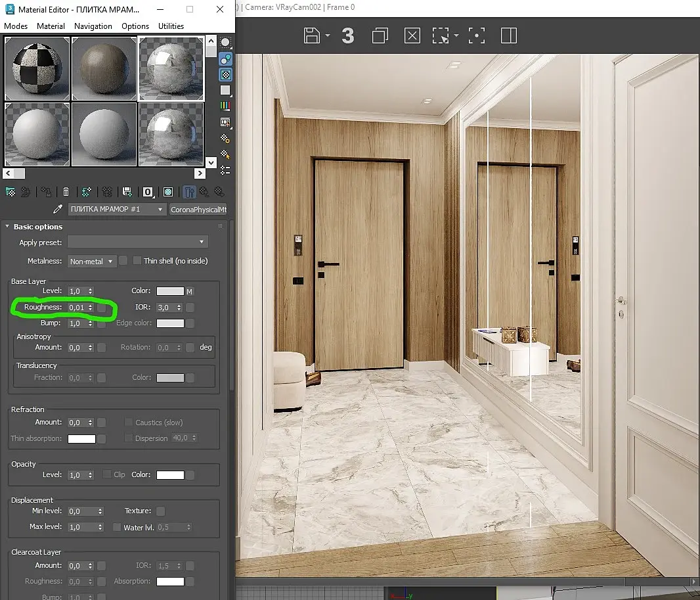Click the Make Material Copy icon
This screenshot has width=700, height=600.
click(x=86, y=192)
